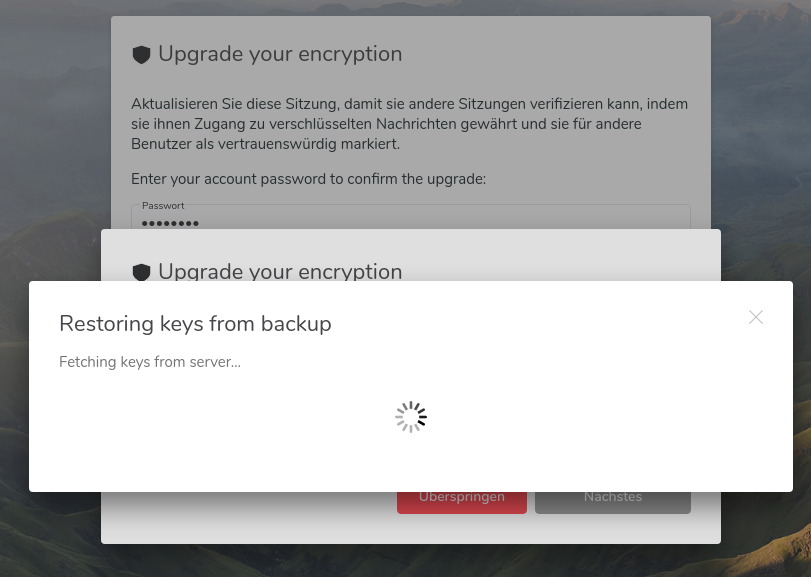Click the second Upgrade your encryption heading
811x577 pixels.
pyautogui.click(x=282, y=271)
